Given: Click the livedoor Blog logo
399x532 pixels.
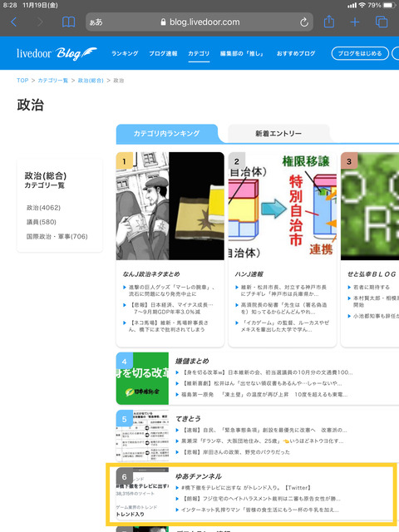Looking at the screenshot, I should tap(57, 53).
